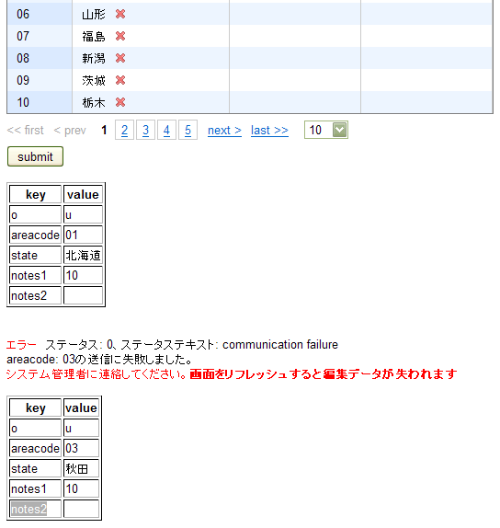Click the 秋田 value cell
Screen dimensions: 500x528
tap(81, 468)
